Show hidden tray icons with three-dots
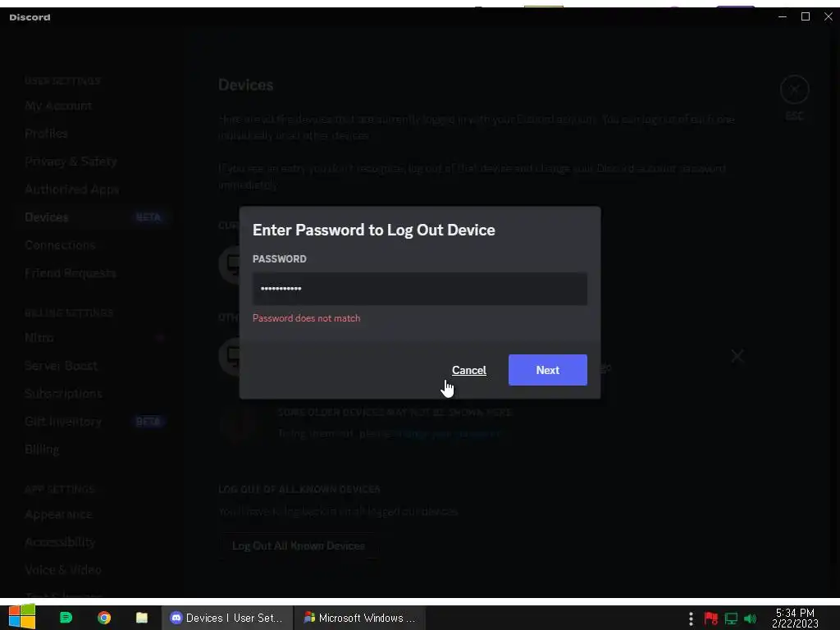The image size is (840, 630). click(x=691, y=619)
